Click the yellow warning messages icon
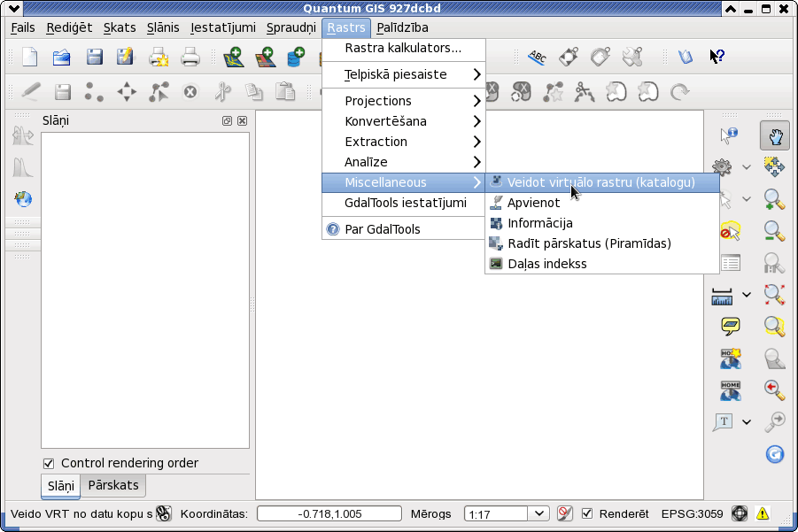This screenshot has height=532, width=798. coord(763,513)
